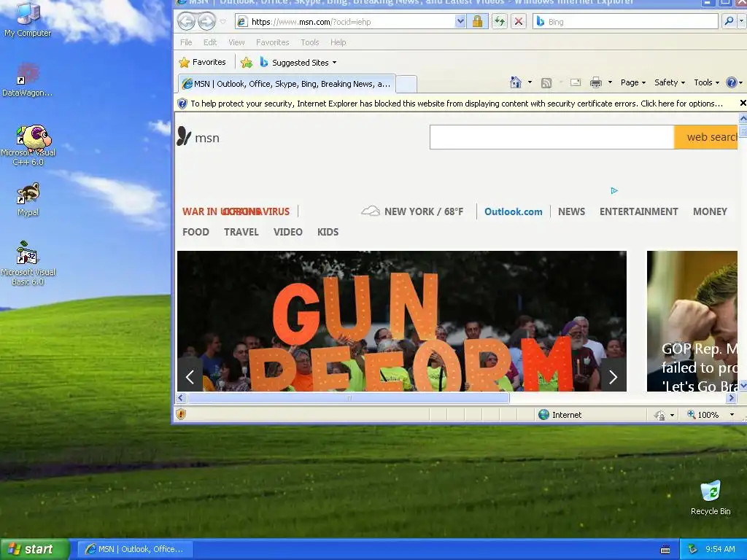Click the search magnifier icon
The image size is (747, 560).
coord(729,21)
